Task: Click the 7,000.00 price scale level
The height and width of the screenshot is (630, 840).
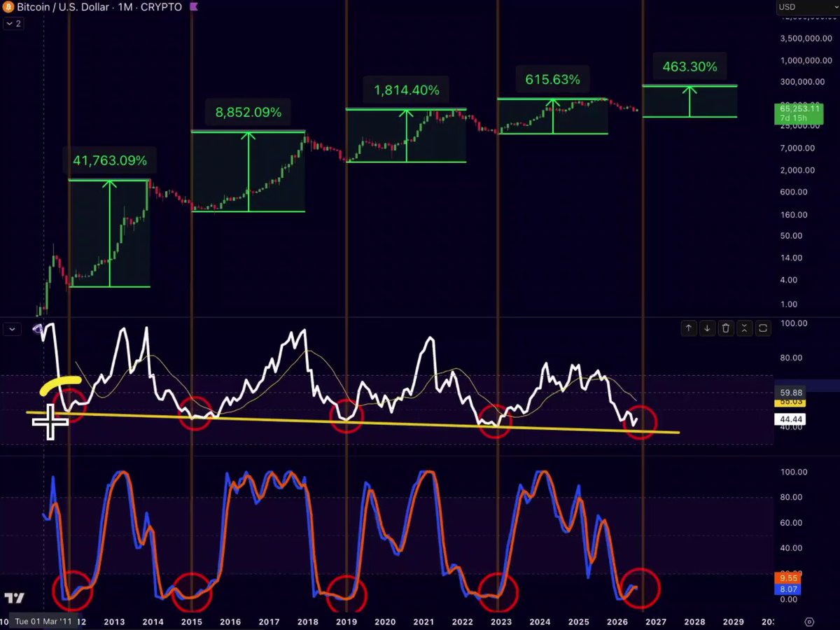Action: 799,148
